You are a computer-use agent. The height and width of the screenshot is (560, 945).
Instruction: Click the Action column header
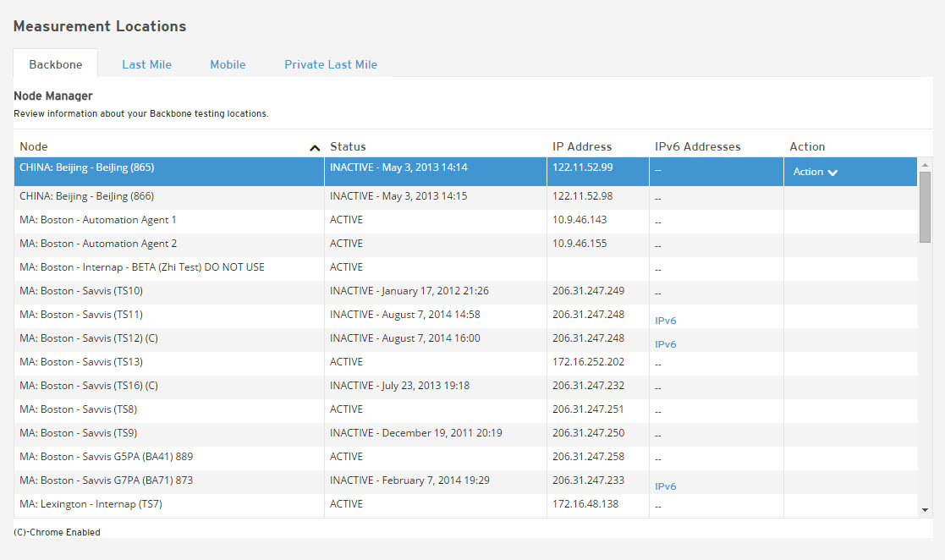click(807, 146)
